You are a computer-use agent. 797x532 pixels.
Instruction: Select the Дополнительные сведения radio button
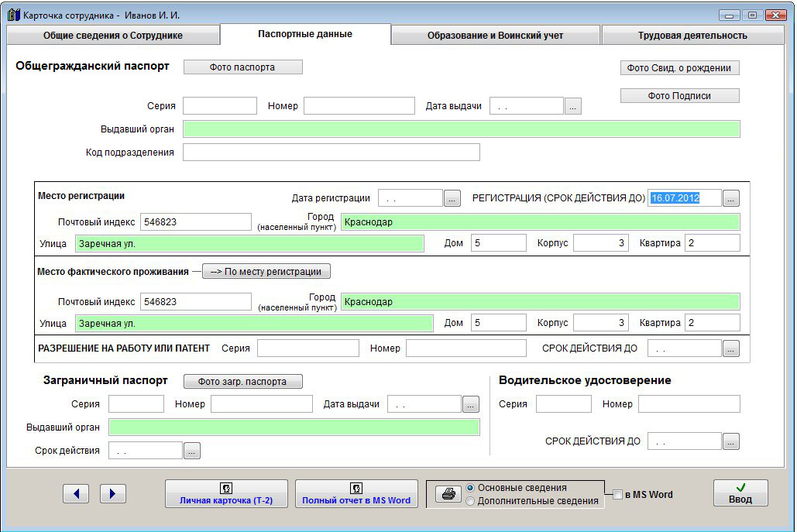(470, 501)
